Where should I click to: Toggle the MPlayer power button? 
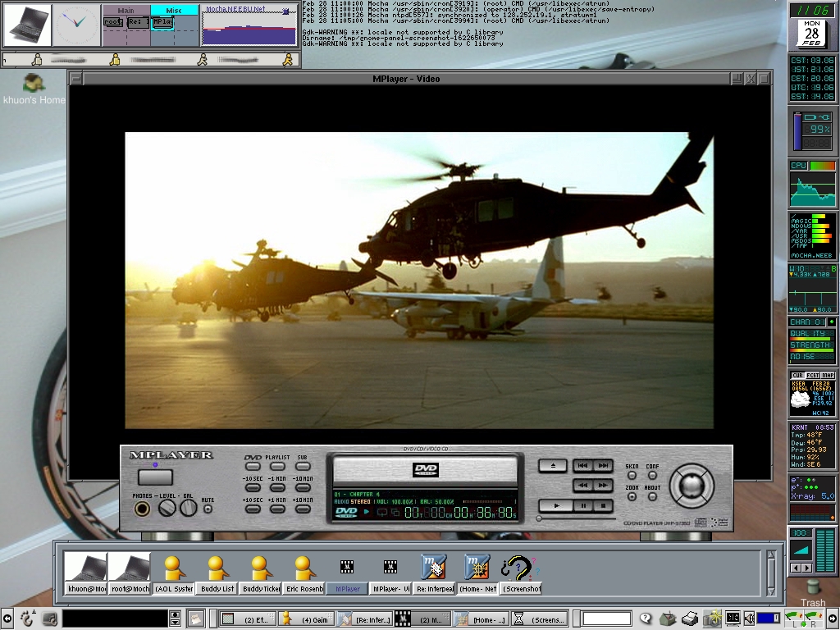coord(155,477)
